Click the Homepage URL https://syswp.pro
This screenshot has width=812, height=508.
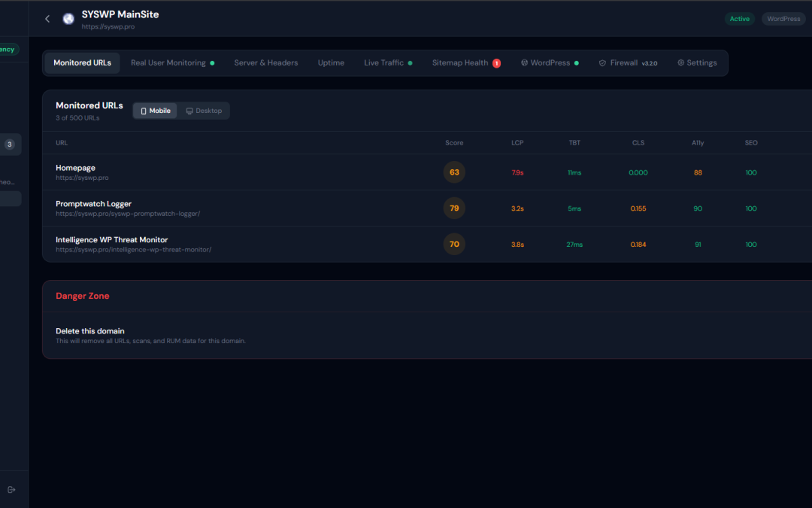[82, 178]
